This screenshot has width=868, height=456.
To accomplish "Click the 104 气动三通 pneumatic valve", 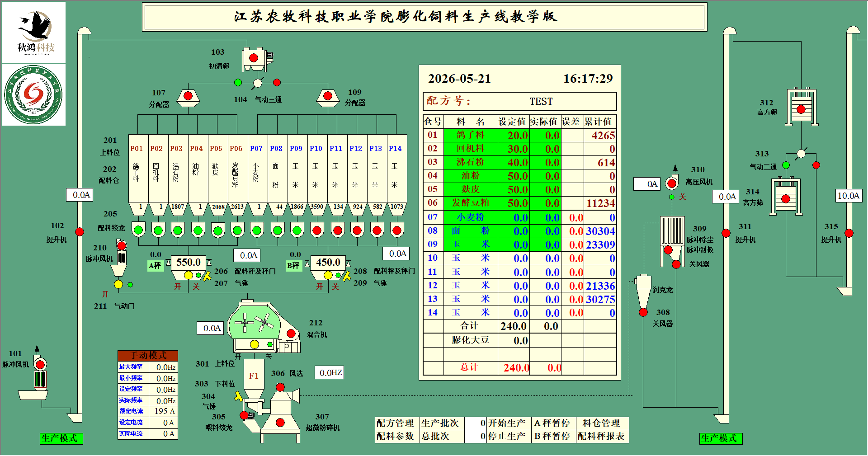I will (258, 83).
